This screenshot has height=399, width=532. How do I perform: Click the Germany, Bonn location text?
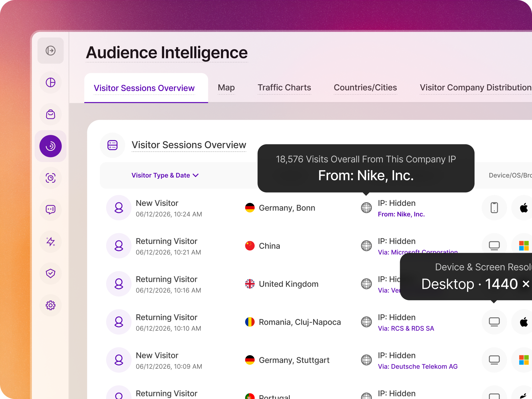(287, 208)
